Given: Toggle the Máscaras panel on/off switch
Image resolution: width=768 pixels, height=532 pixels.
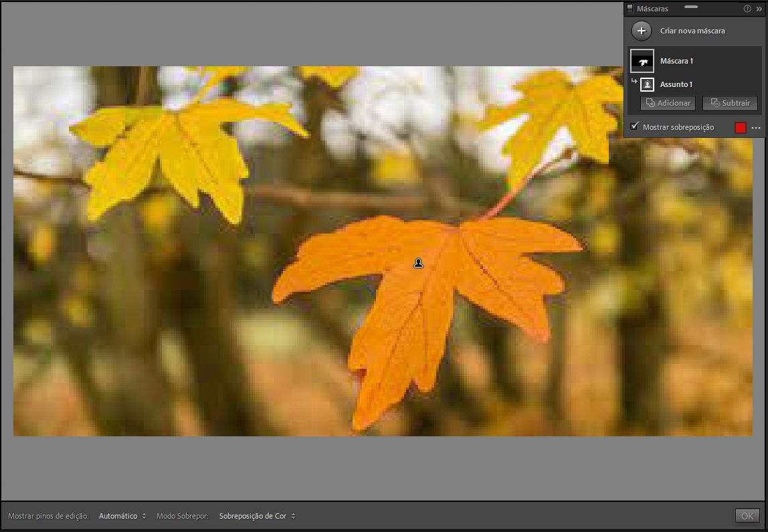Looking at the screenshot, I should tap(630, 9).
